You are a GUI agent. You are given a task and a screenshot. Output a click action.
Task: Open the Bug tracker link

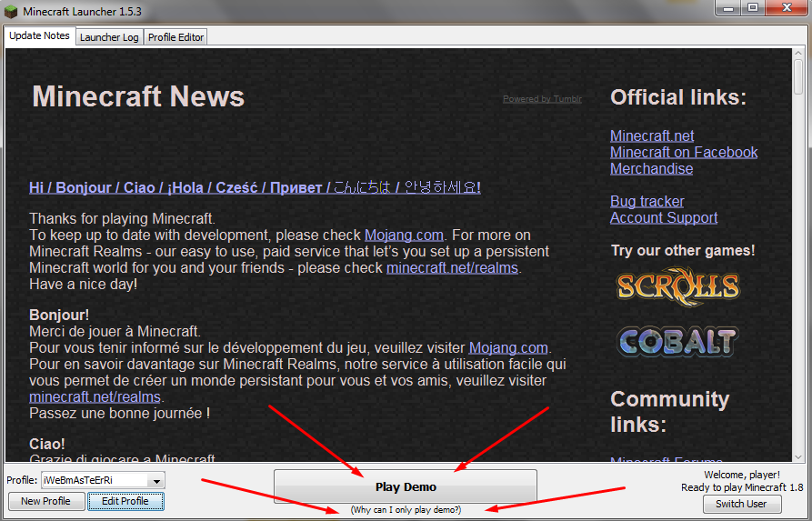(647, 202)
